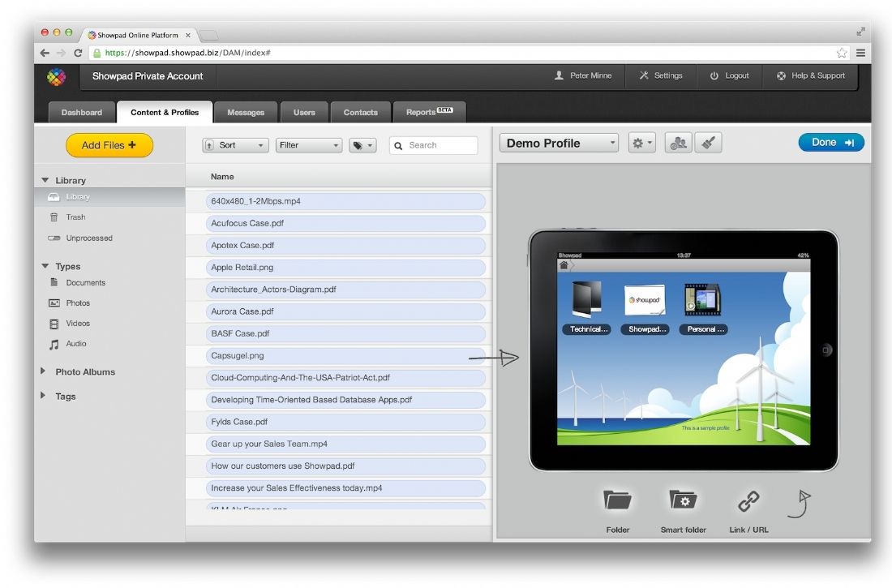The width and height of the screenshot is (892, 588).
Task: Click the Personal folder on iPad preview
Action: pos(704,307)
